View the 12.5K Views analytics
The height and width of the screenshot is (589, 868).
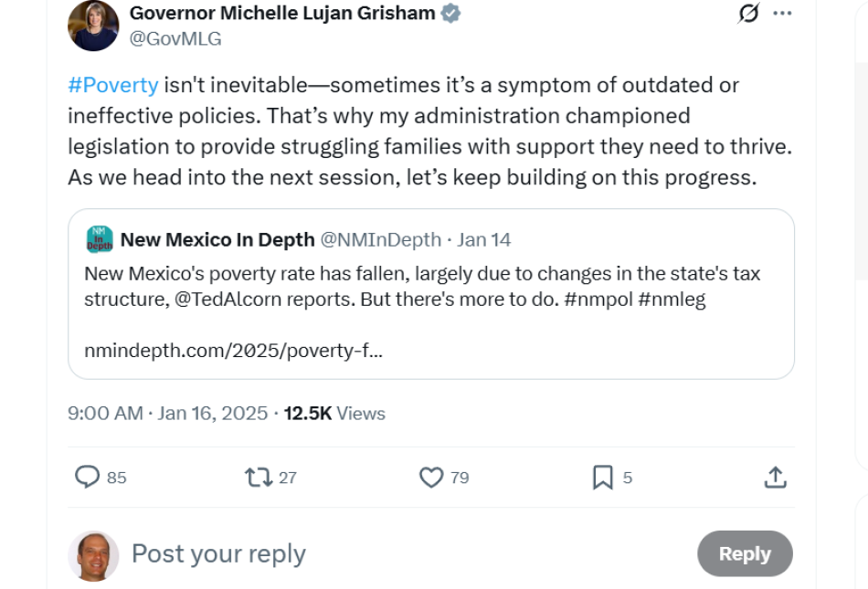pyautogui.click(x=334, y=414)
